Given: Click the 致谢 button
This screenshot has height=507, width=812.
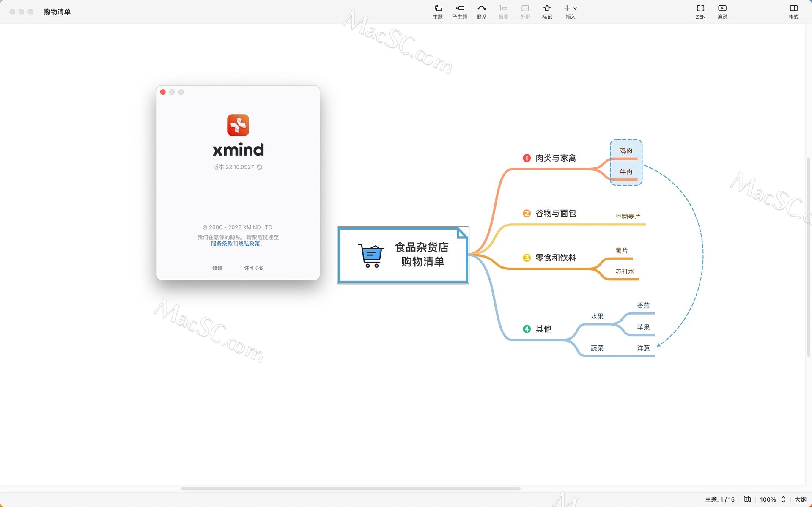Looking at the screenshot, I should 217,268.
